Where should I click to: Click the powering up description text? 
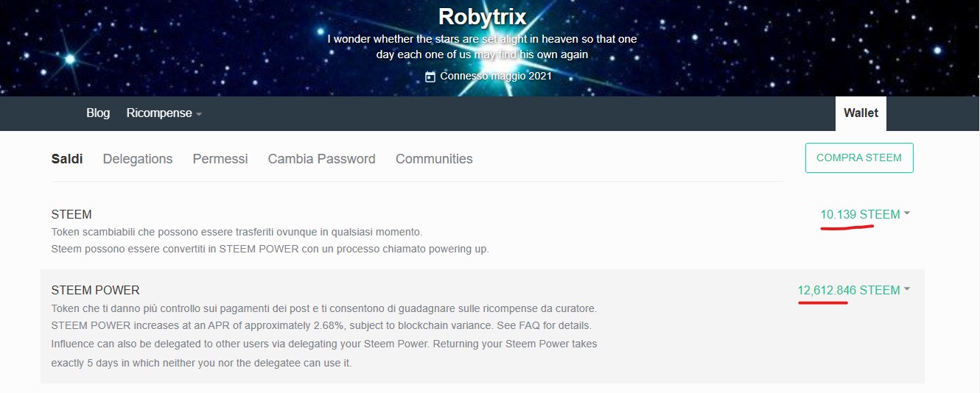click(x=270, y=249)
